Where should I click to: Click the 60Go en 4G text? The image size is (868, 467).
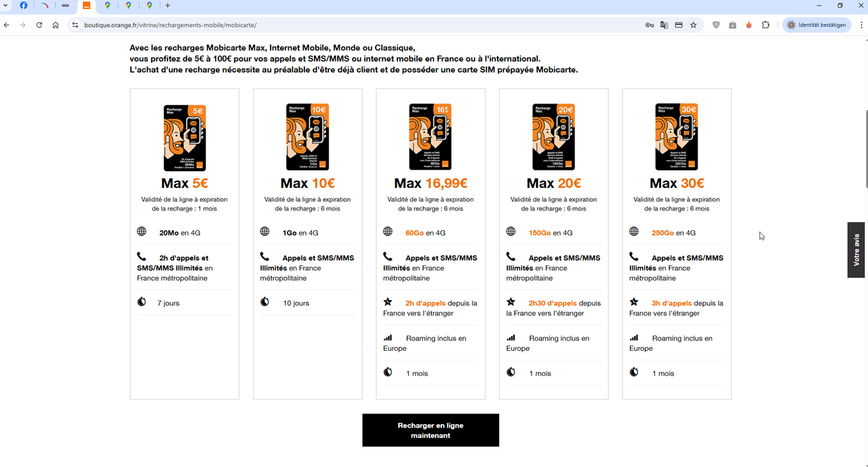tap(425, 233)
